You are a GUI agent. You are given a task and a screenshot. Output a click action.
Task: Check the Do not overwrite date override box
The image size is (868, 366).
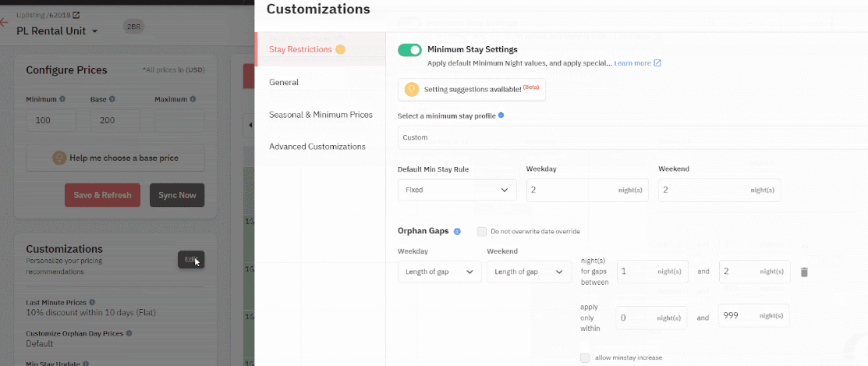[482, 232]
